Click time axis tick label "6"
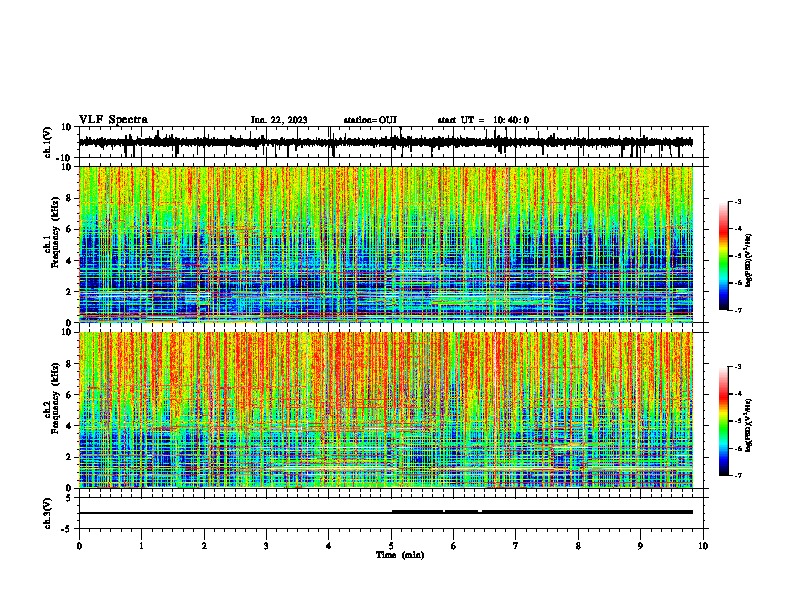 (454, 546)
